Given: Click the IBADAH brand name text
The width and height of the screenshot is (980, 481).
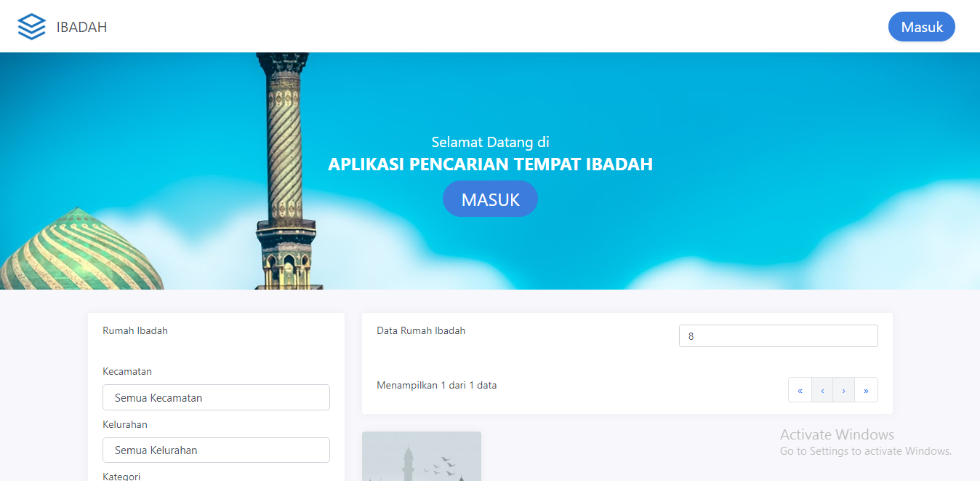Looking at the screenshot, I should (81, 28).
